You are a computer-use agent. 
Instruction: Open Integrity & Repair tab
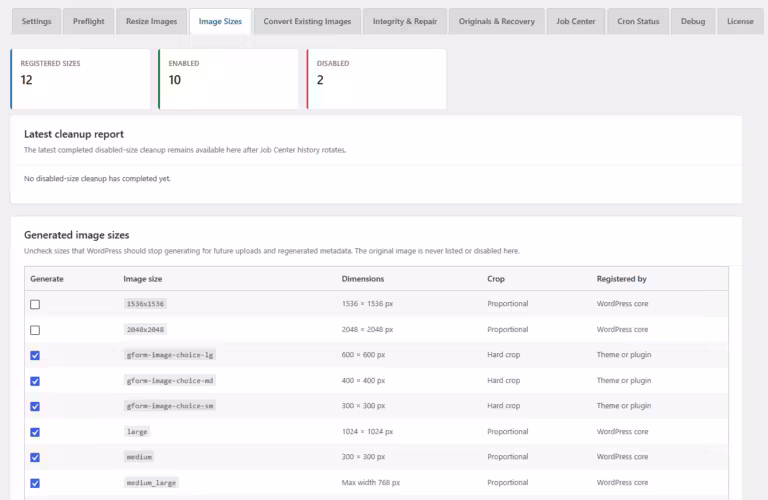click(405, 22)
